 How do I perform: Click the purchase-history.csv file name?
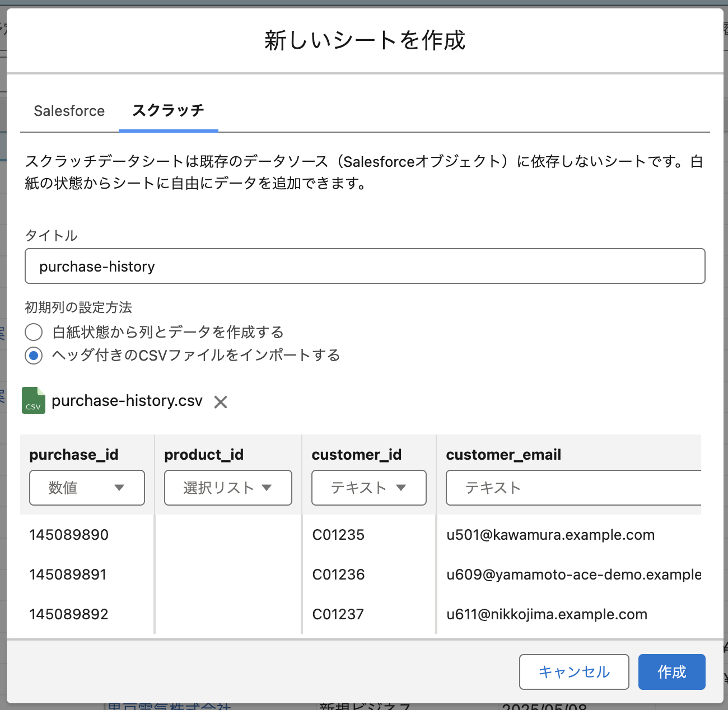pyautogui.click(x=127, y=401)
